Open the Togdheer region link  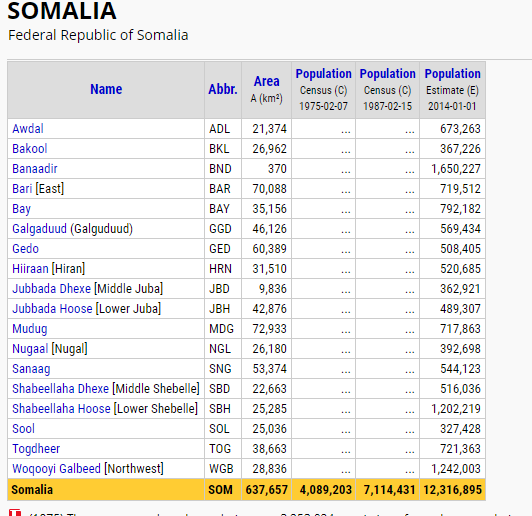pyautogui.click(x=36, y=449)
